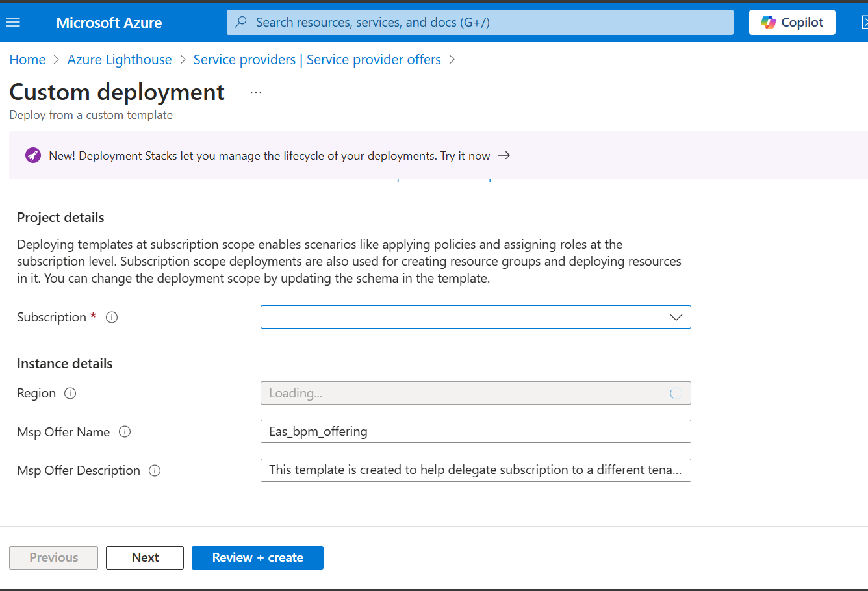Click the Instance details heading
This screenshot has width=868, height=591.
click(x=65, y=364)
